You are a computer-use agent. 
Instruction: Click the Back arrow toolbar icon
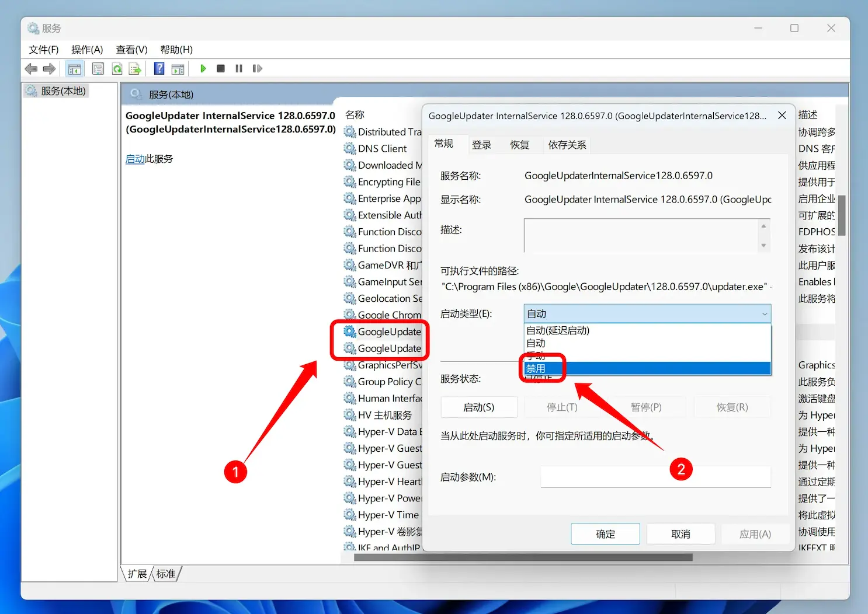31,69
